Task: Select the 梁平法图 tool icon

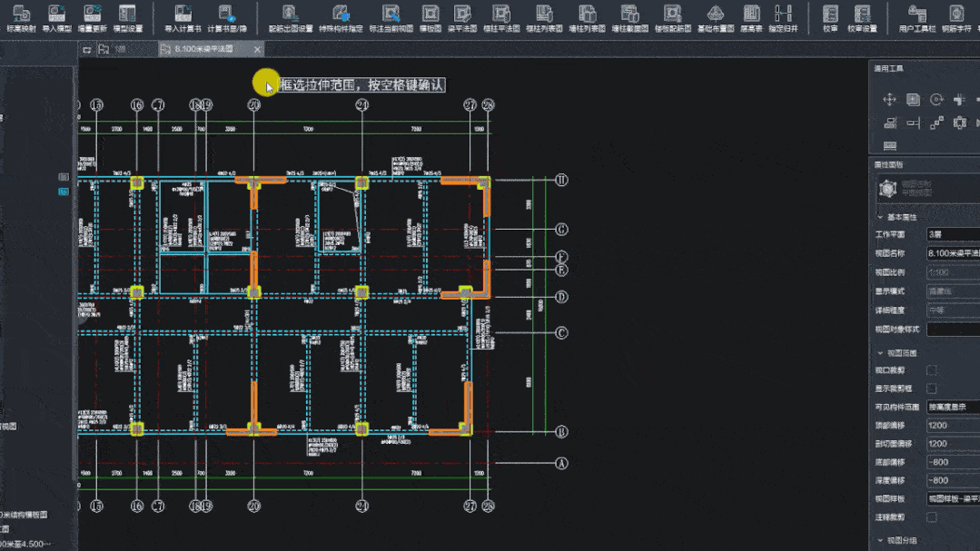Action: pyautogui.click(x=461, y=14)
